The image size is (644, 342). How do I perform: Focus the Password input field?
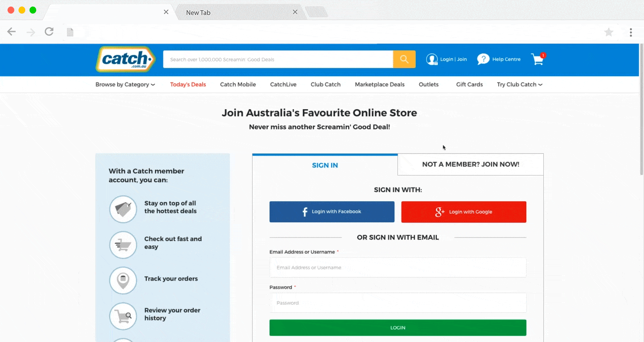point(398,303)
